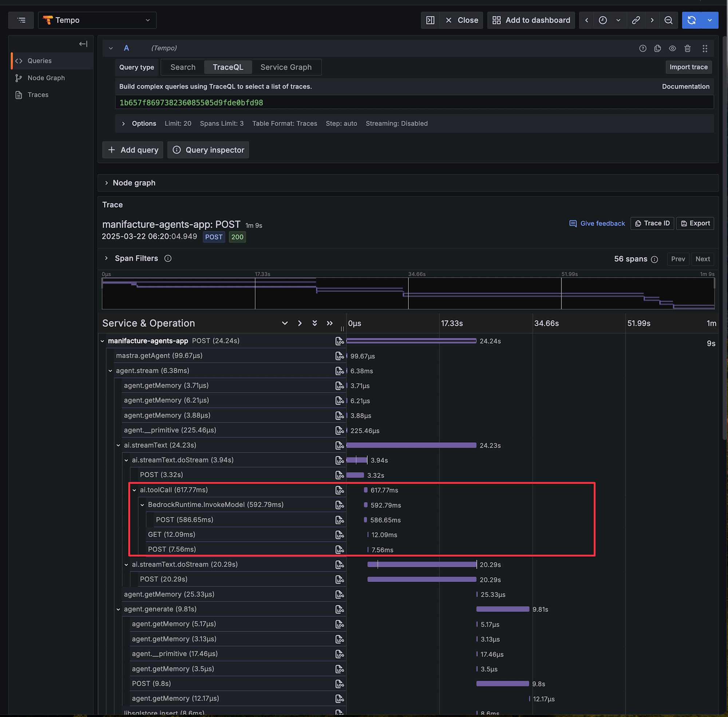Collapse agent.stream span row
The image size is (728, 717).
[x=110, y=371]
